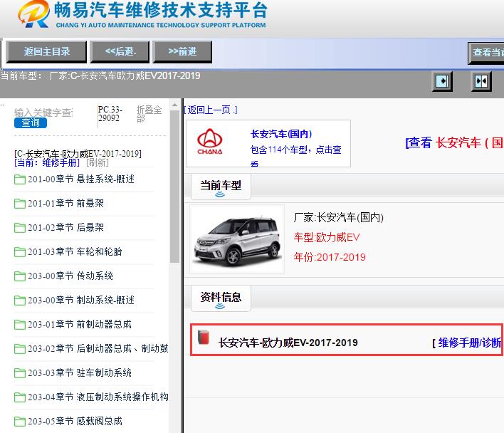This screenshot has width=504, height=433.
Task: Click the 欧力威EV car thumbnail image
Action: tap(237, 239)
